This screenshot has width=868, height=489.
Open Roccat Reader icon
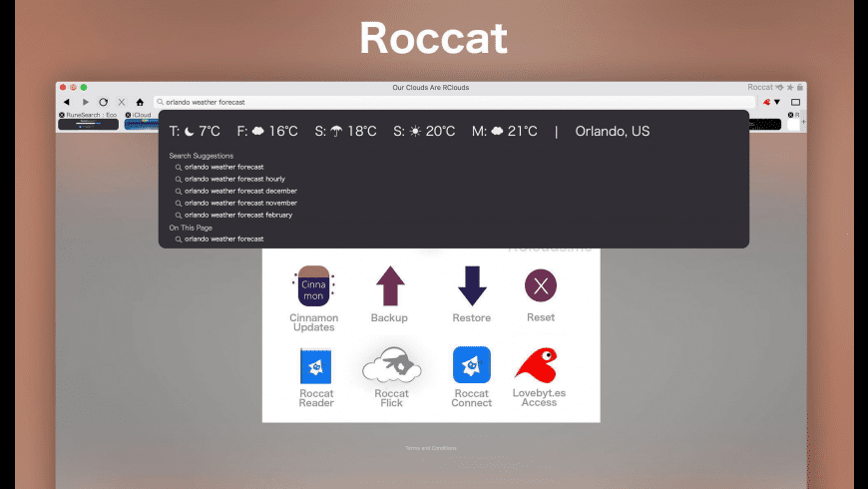[x=315, y=366]
